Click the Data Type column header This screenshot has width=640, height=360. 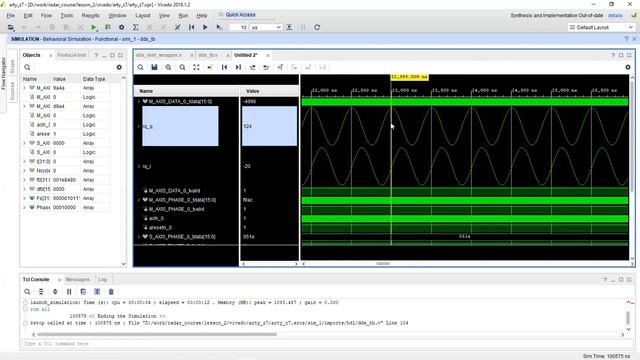tap(94, 79)
